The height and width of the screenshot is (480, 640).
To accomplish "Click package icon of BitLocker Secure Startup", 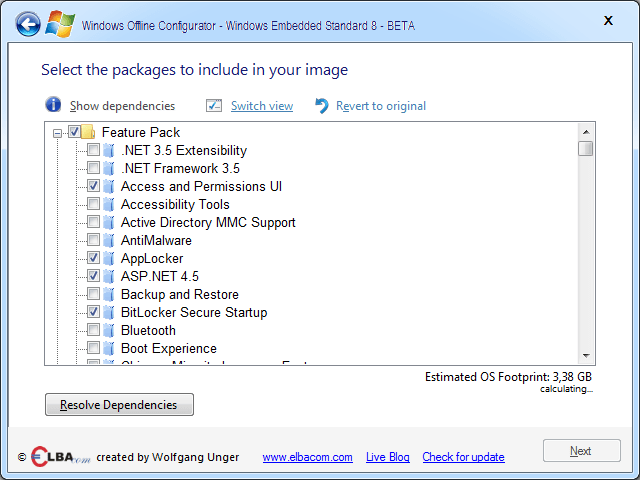I will click(109, 312).
